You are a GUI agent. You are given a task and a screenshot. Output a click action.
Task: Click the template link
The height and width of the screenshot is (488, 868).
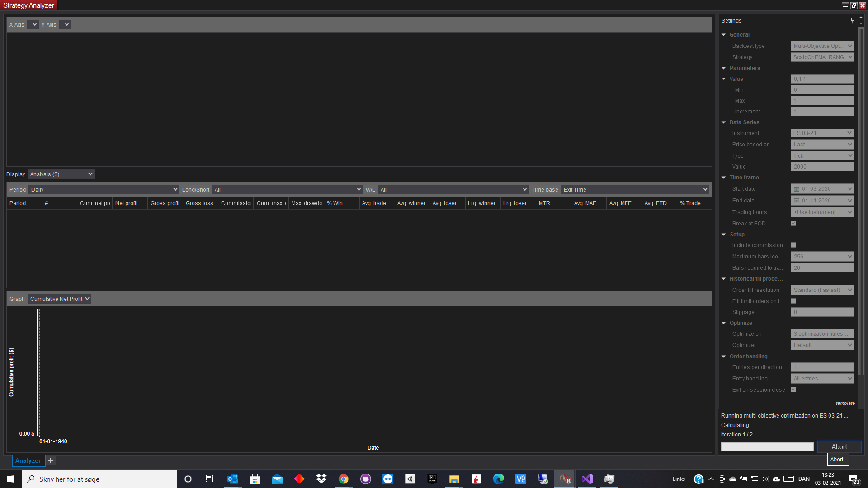pyautogui.click(x=845, y=403)
